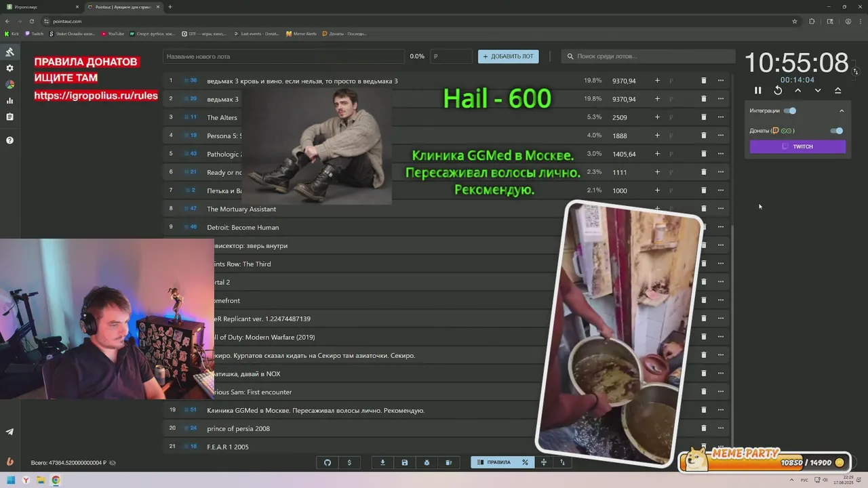Go back in browser history
The height and width of the screenshot is (488, 868).
(x=7, y=21)
